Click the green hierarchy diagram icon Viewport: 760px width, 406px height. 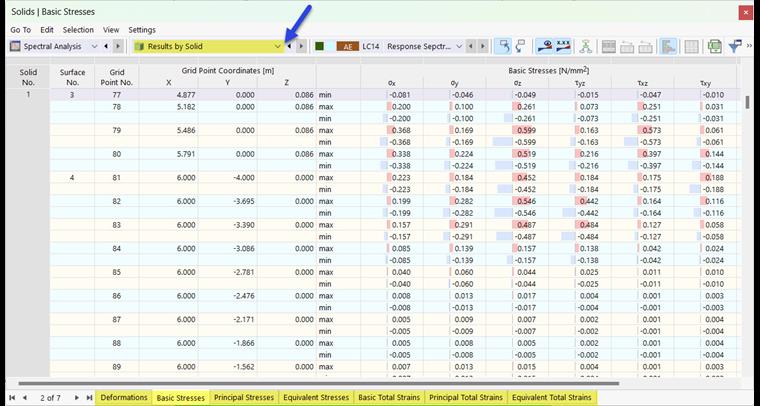586,47
